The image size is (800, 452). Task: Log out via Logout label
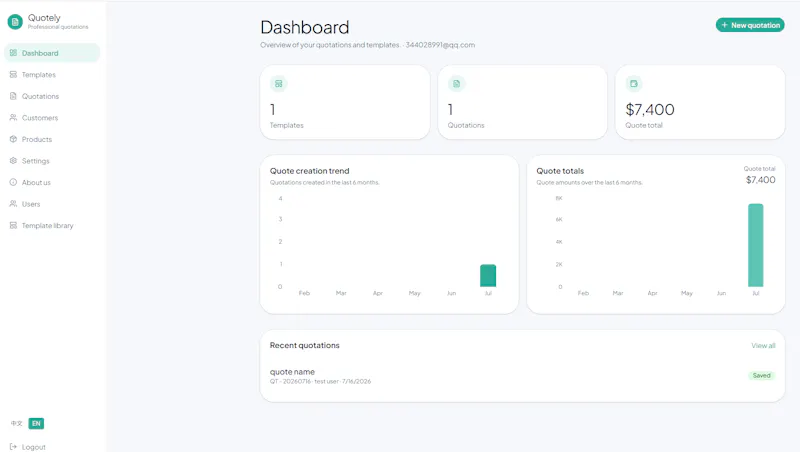(34, 447)
